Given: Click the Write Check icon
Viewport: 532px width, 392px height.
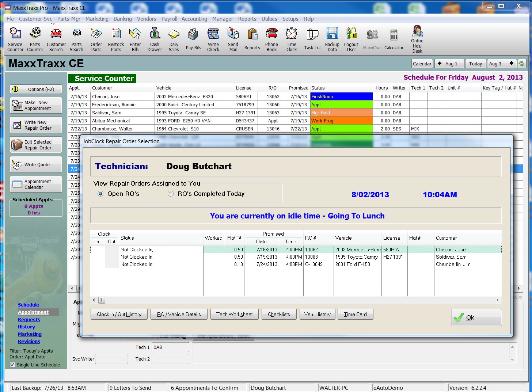Looking at the screenshot, I should click(x=213, y=39).
